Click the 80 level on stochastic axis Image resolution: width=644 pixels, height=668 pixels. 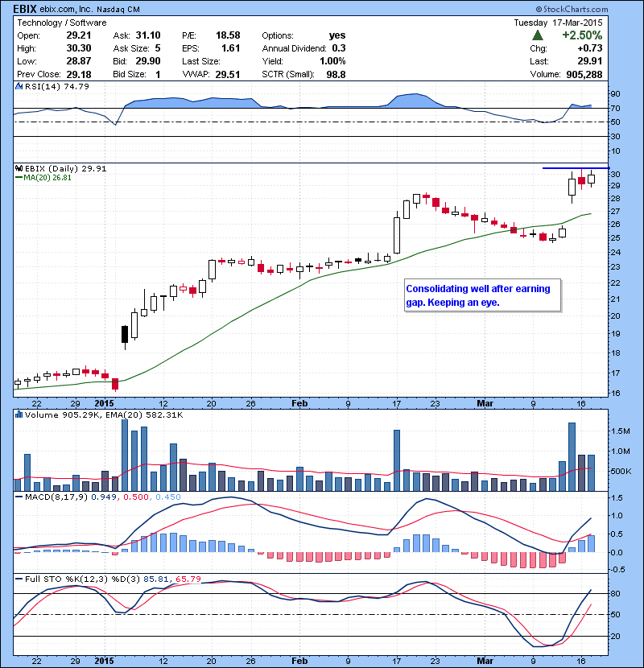pyautogui.click(x=616, y=593)
